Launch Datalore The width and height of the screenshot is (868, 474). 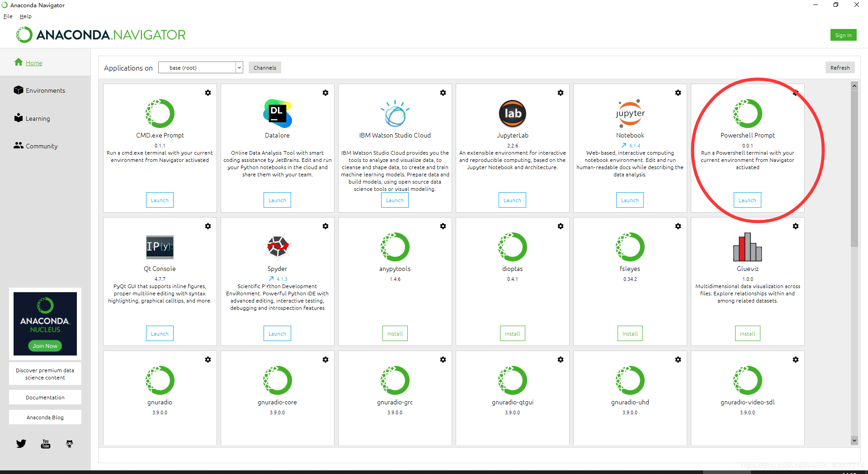coord(277,200)
